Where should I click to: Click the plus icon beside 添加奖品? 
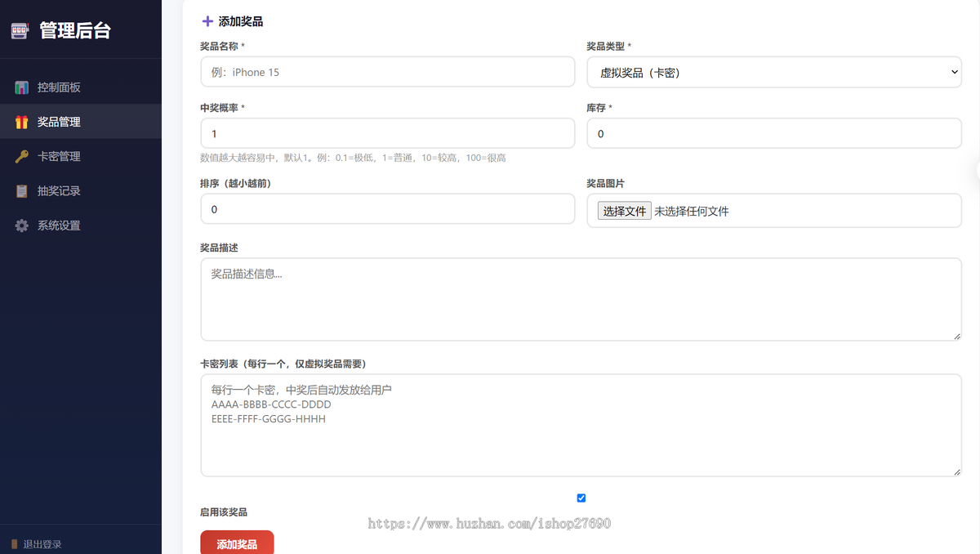[207, 21]
